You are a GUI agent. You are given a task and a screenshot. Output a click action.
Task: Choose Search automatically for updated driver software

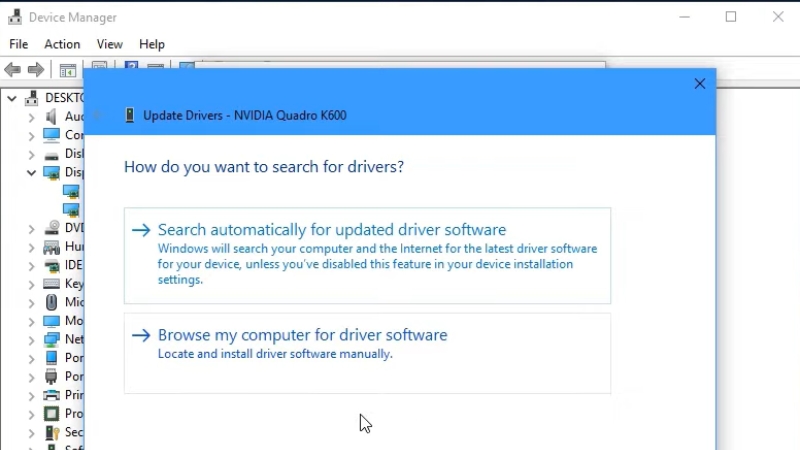[367, 256]
